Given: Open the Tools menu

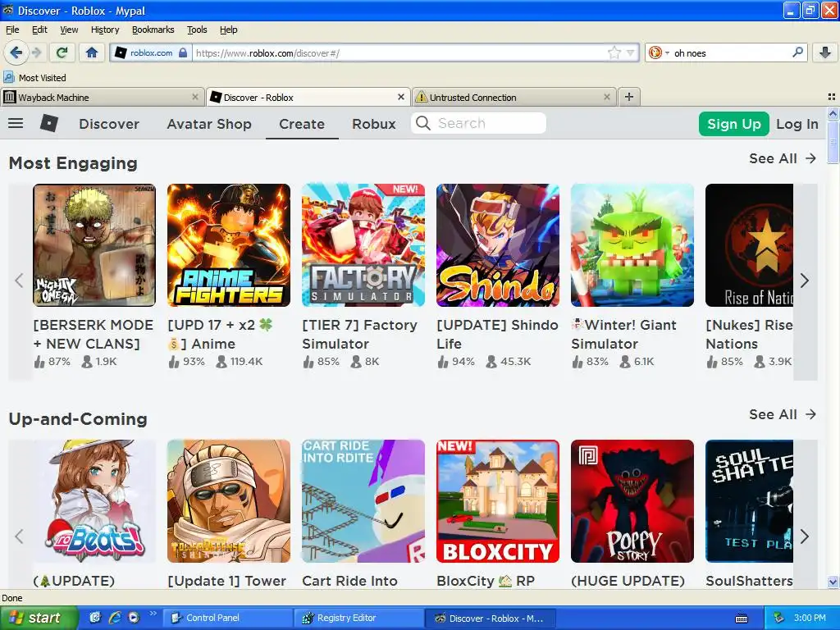Looking at the screenshot, I should click(x=197, y=30).
